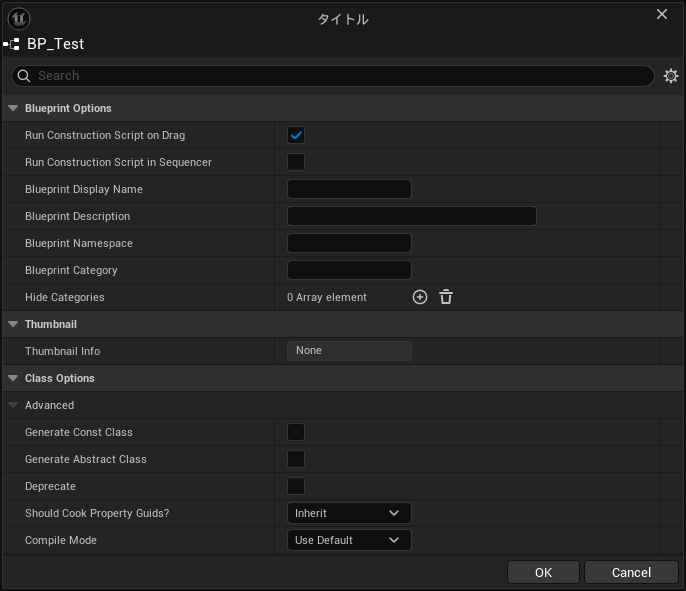Open the settings gear next to Search
This screenshot has width=686, height=591.
click(x=671, y=76)
